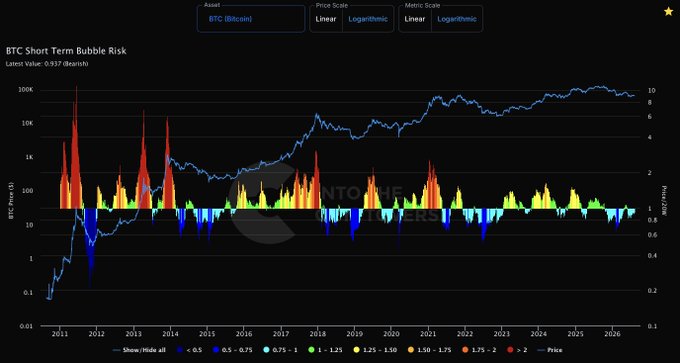Click the yellow star favorite icon
This screenshot has height=363, width=680.
[668, 12]
